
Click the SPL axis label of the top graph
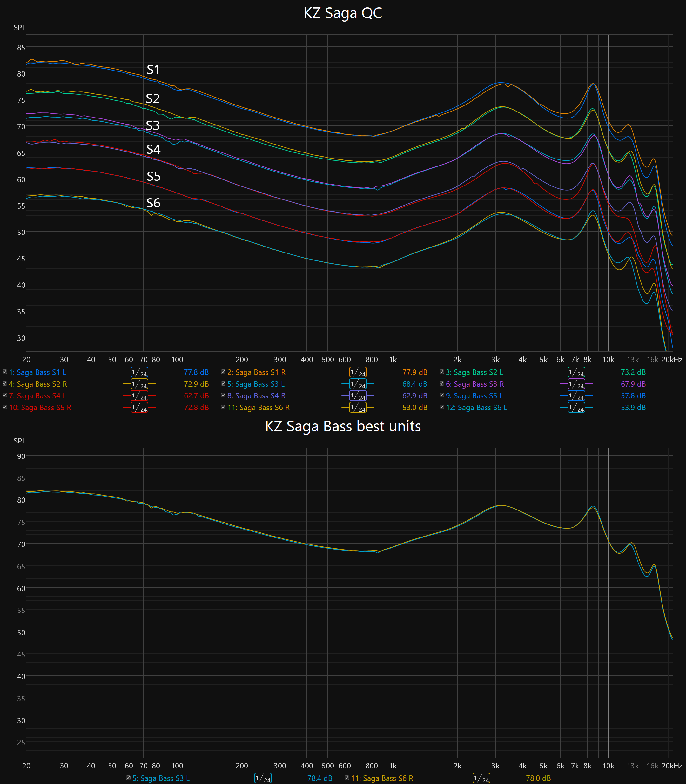coord(19,28)
